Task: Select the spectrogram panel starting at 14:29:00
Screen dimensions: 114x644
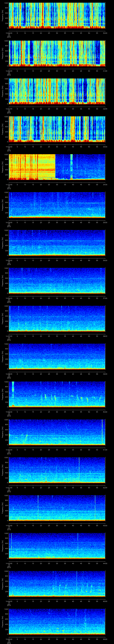Action: tap(57, 16)
